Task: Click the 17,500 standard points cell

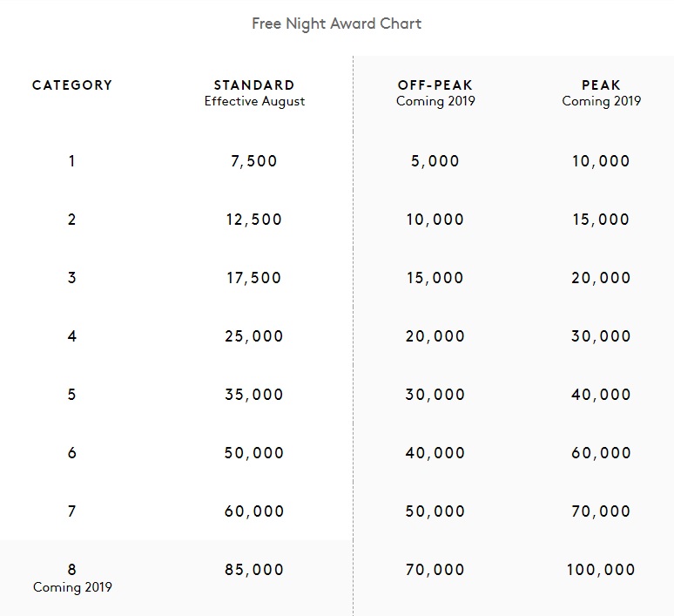Action: point(254,278)
